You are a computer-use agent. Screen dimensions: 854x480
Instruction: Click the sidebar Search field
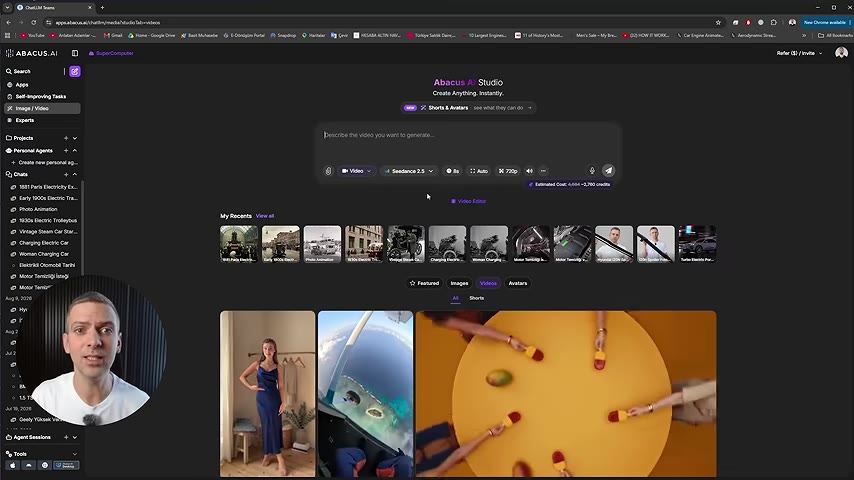[x=34, y=71]
